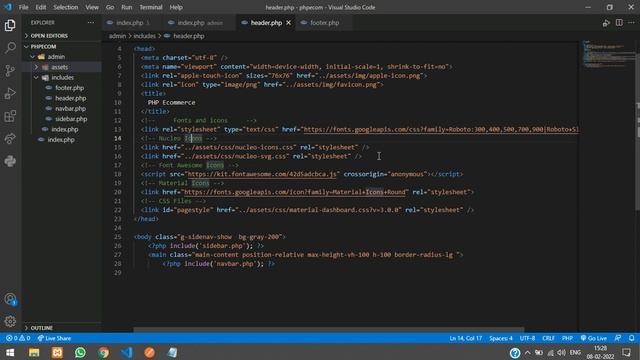The image size is (640, 360).
Task: Open editor more actions ellipsis
Action: point(631,22)
